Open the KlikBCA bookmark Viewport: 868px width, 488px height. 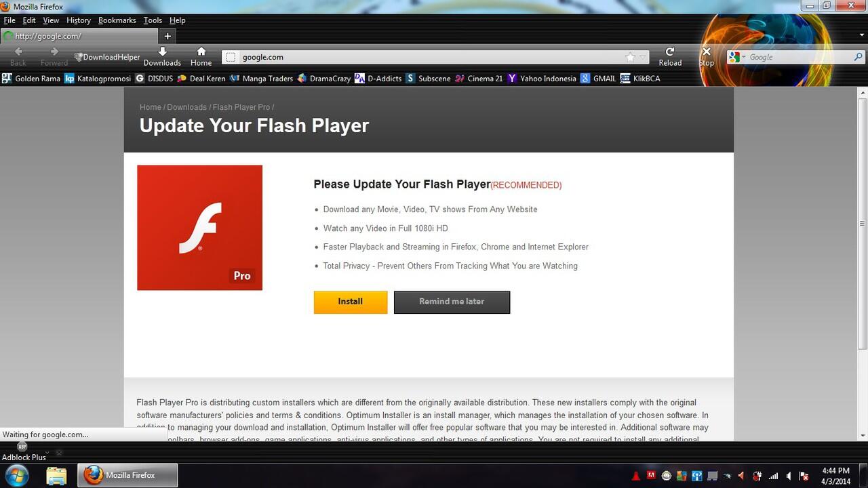point(640,79)
